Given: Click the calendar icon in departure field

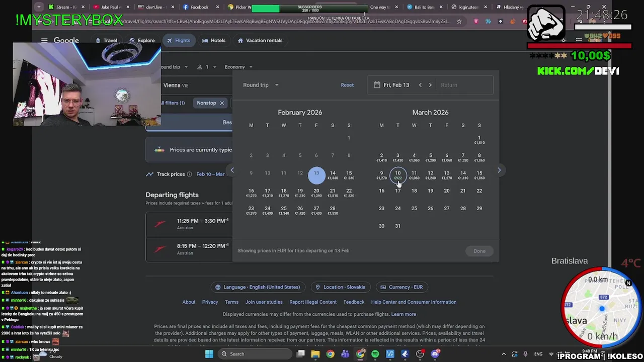Looking at the screenshot, I should (377, 85).
